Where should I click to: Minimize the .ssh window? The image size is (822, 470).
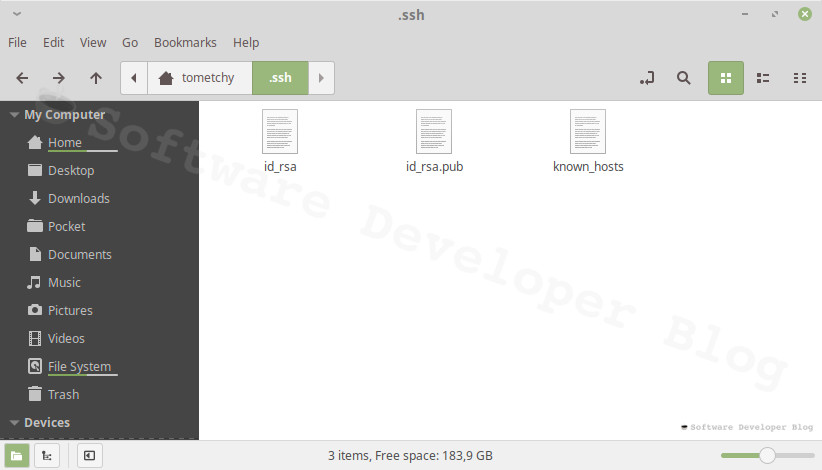745,14
